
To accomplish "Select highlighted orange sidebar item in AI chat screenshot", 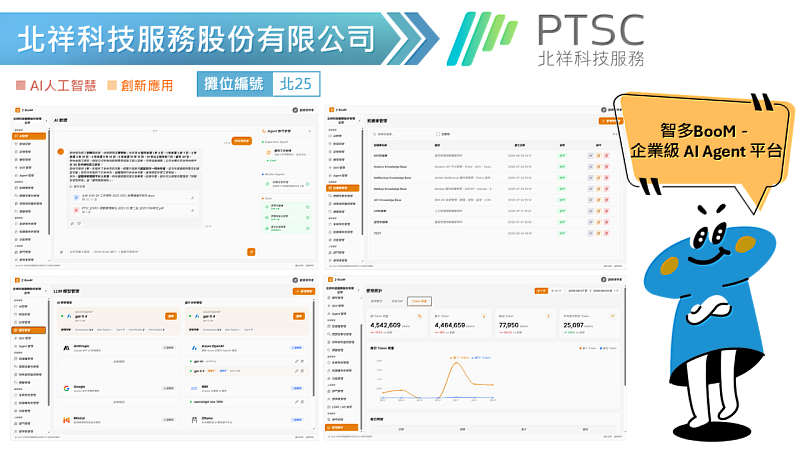I will (29, 136).
